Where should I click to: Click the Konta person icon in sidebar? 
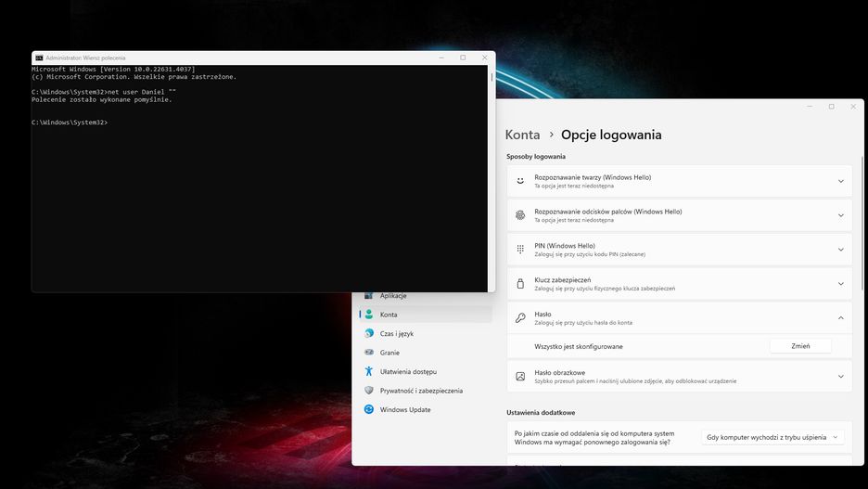coord(369,315)
